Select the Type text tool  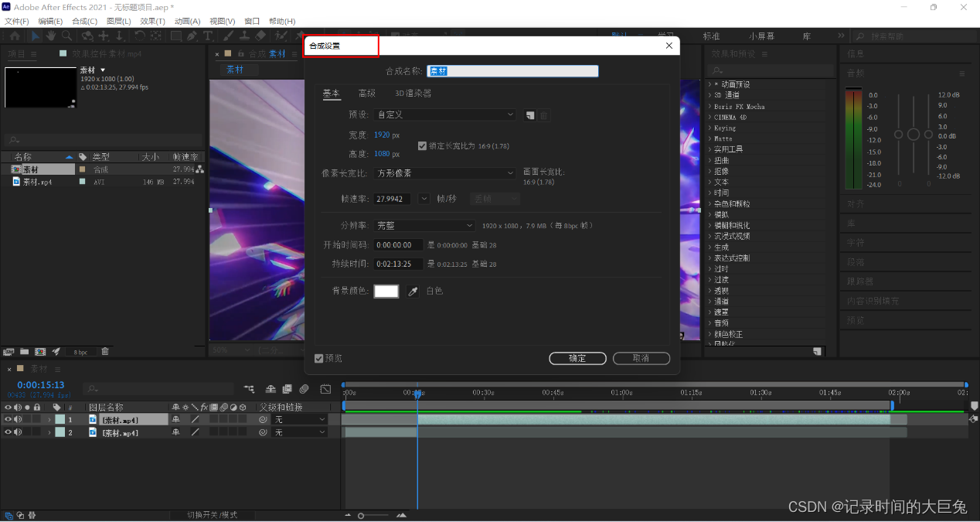pos(208,36)
